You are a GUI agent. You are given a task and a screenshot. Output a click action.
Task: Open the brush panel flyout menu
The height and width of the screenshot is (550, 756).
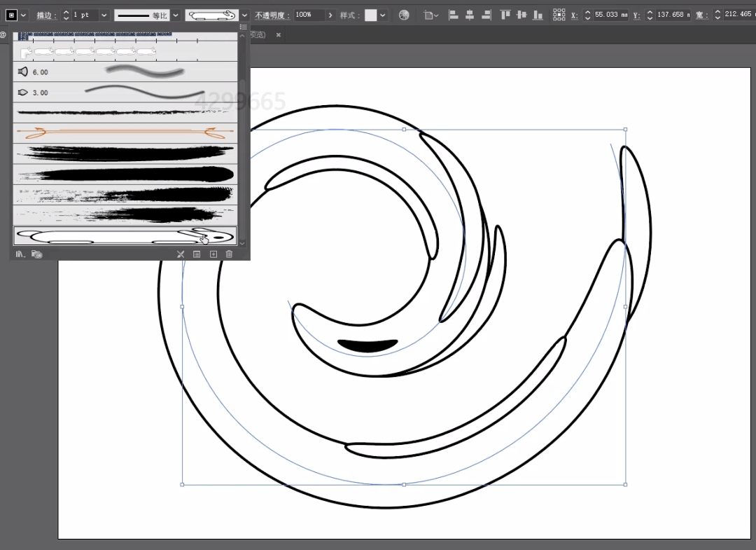coord(243,27)
